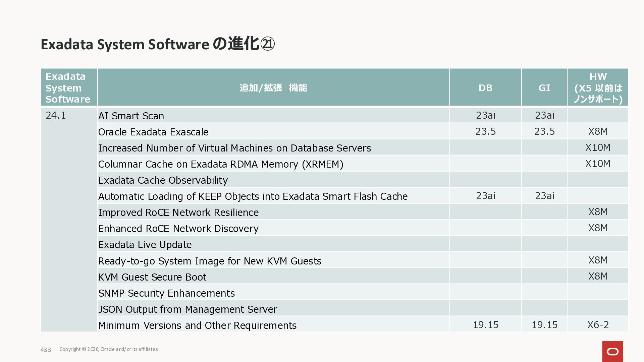Click the 'KVM Guest Secure Boot' entry
This screenshot has height=362, width=644.
pos(152,277)
